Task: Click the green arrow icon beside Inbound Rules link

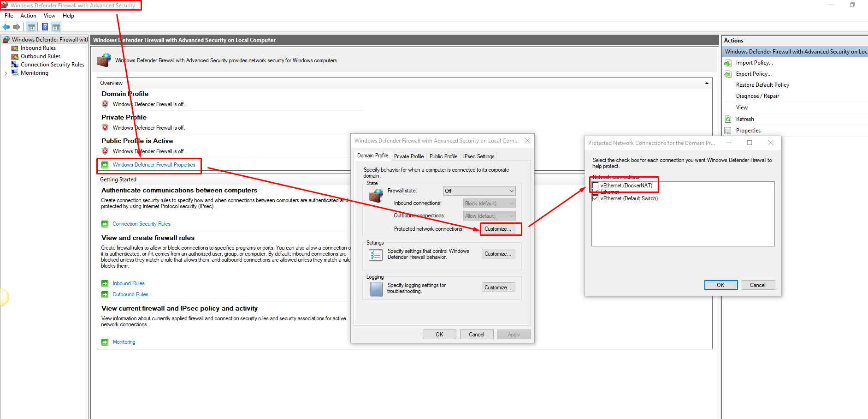Action: pos(105,283)
